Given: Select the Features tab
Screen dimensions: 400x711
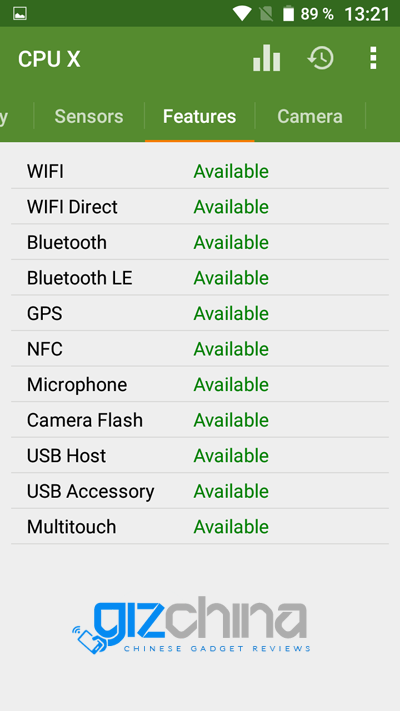Looking at the screenshot, I should pyautogui.click(x=200, y=117).
